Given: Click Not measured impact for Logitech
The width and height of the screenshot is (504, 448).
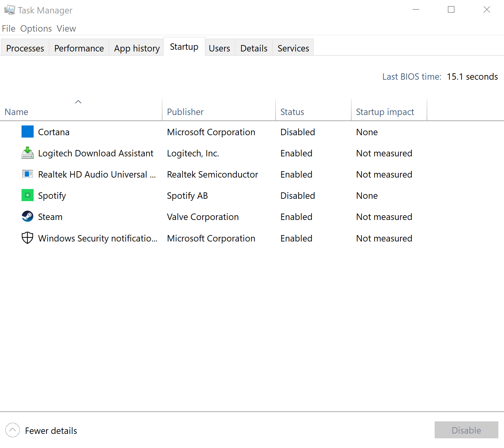Looking at the screenshot, I should pos(384,153).
